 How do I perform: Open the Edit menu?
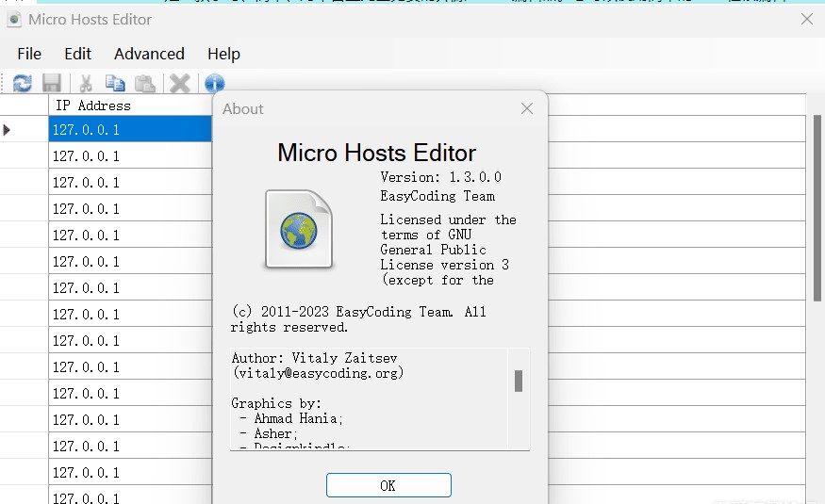(x=77, y=54)
